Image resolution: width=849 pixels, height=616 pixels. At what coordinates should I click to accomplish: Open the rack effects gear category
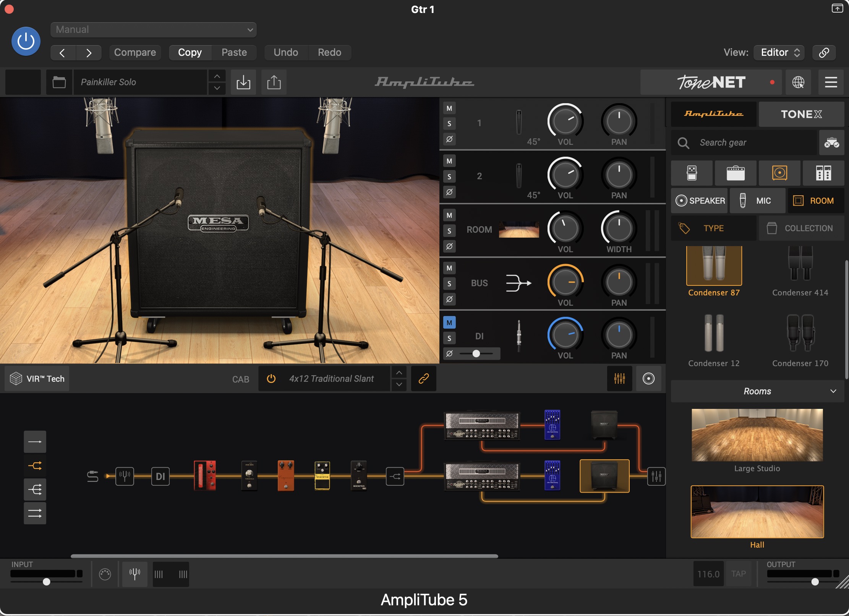tap(823, 173)
